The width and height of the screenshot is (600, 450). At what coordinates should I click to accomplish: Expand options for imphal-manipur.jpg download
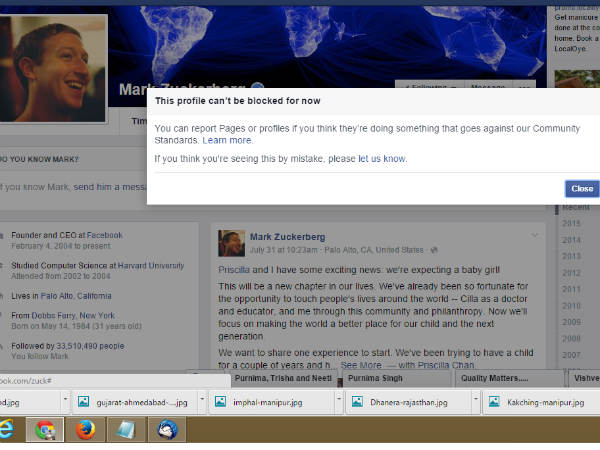[x=339, y=399]
